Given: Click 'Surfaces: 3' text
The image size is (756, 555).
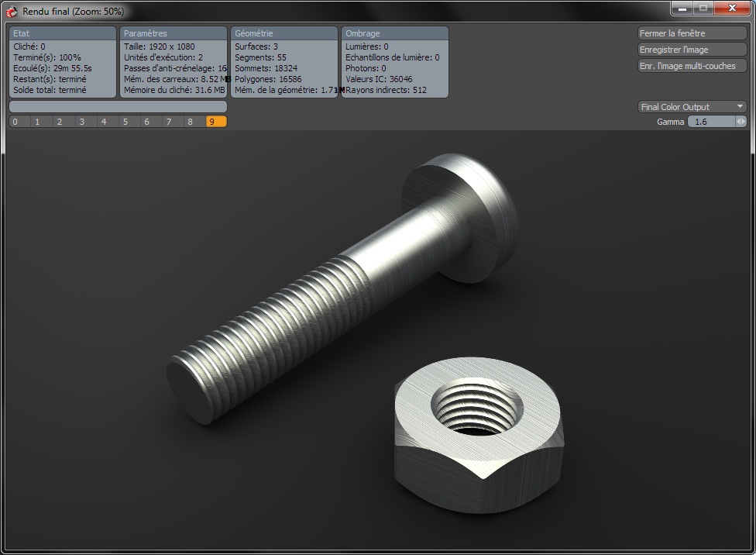Looking at the screenshot, I should click(x=256, y=47).
